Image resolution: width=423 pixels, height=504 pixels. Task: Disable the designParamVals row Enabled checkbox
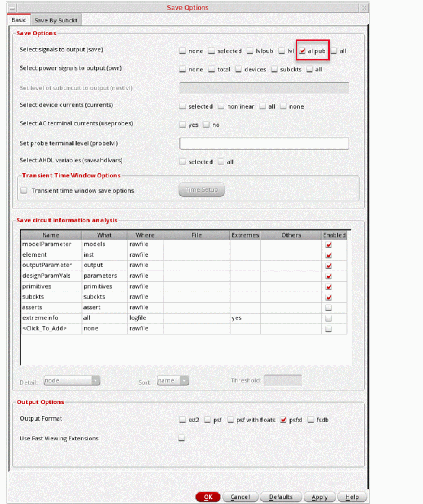coord(329,276)
